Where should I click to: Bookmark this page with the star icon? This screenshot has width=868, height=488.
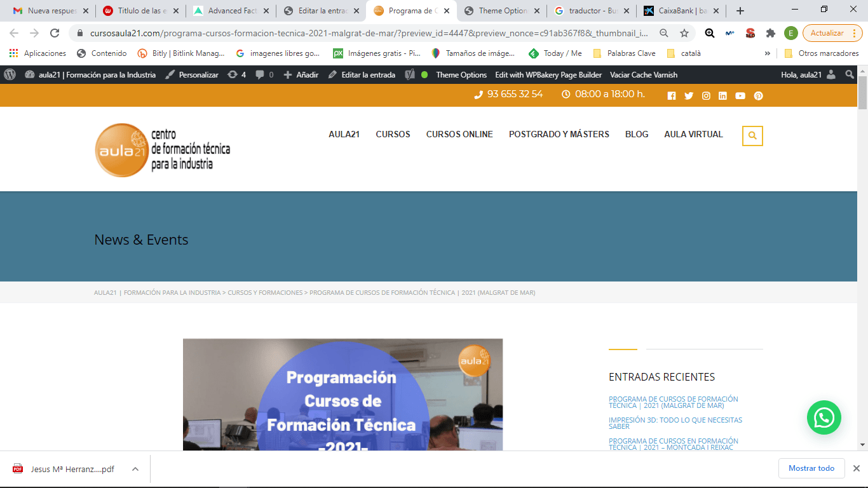[684, 33]
